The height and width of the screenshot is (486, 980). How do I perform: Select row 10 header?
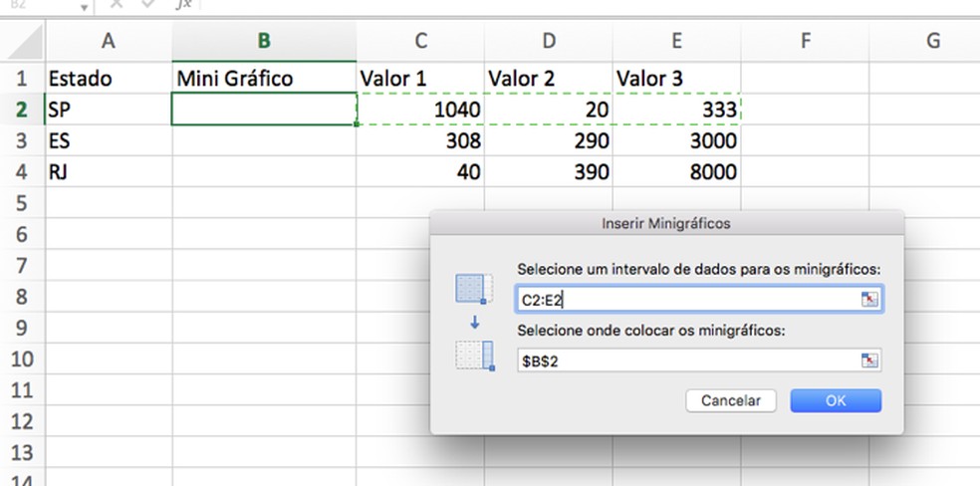tap(23, 360)
